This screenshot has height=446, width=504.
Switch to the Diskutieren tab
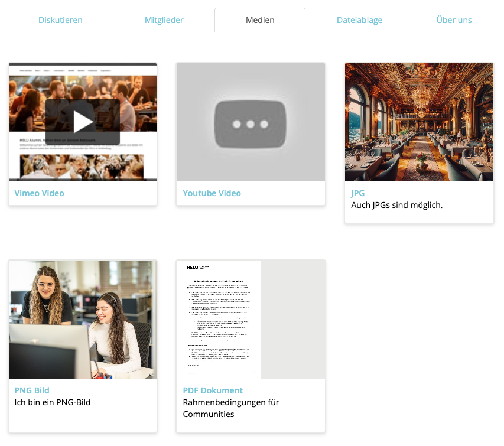[60, 20]
